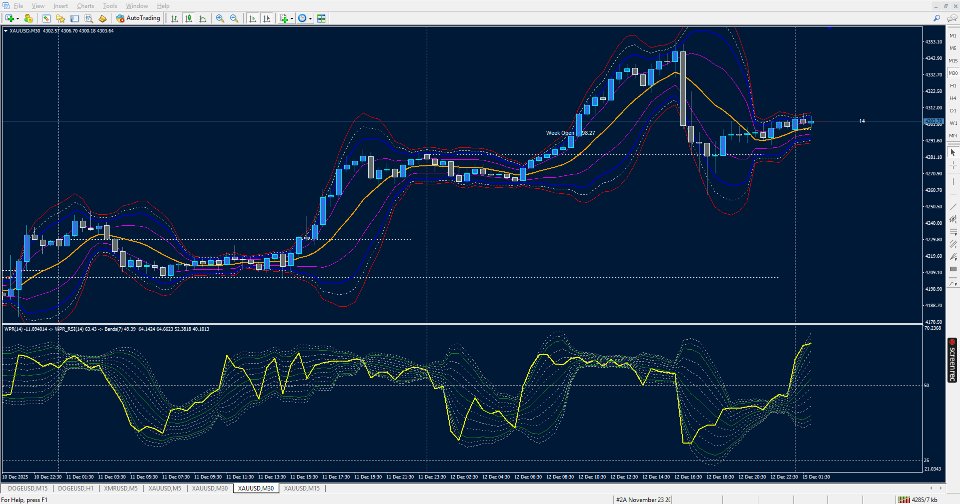Open the chart Templates icon
This screenshot has height=504, width=960.
(321, 18)
